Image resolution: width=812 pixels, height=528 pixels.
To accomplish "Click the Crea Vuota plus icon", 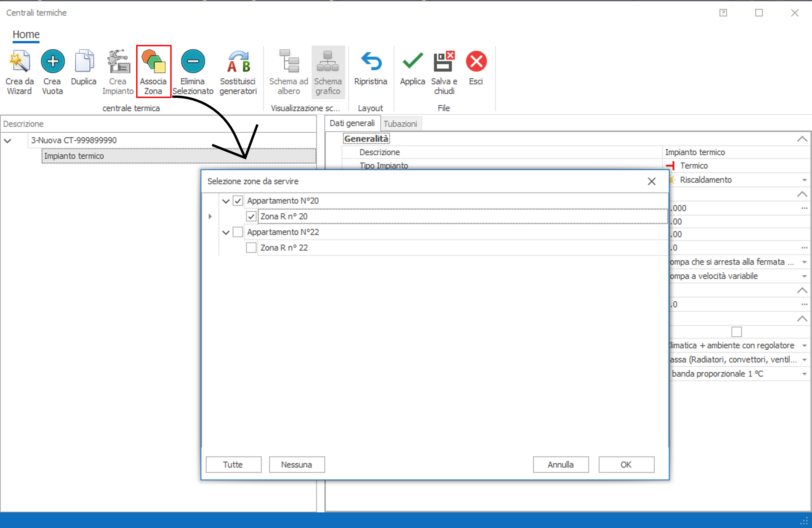I will pos(53,62).
